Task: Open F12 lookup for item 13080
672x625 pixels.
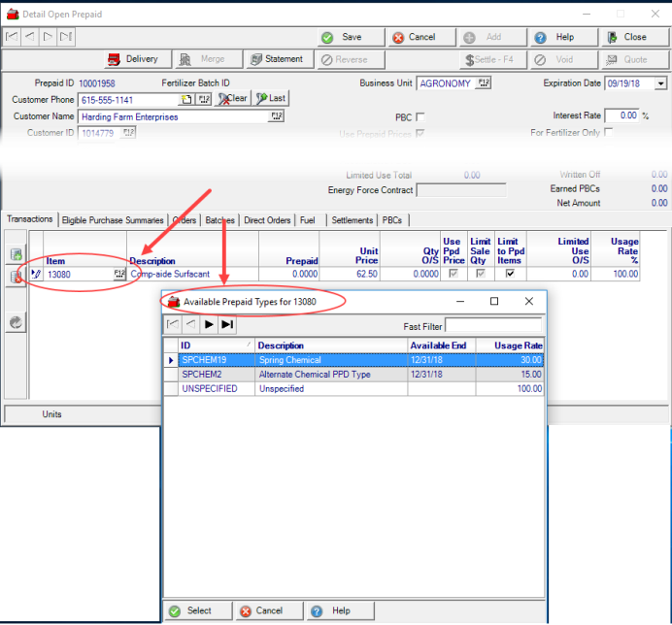Action: 119,275
